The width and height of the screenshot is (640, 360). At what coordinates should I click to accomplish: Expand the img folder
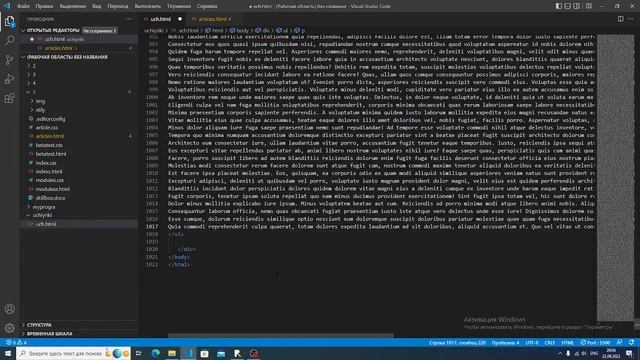tap(40, 101)
